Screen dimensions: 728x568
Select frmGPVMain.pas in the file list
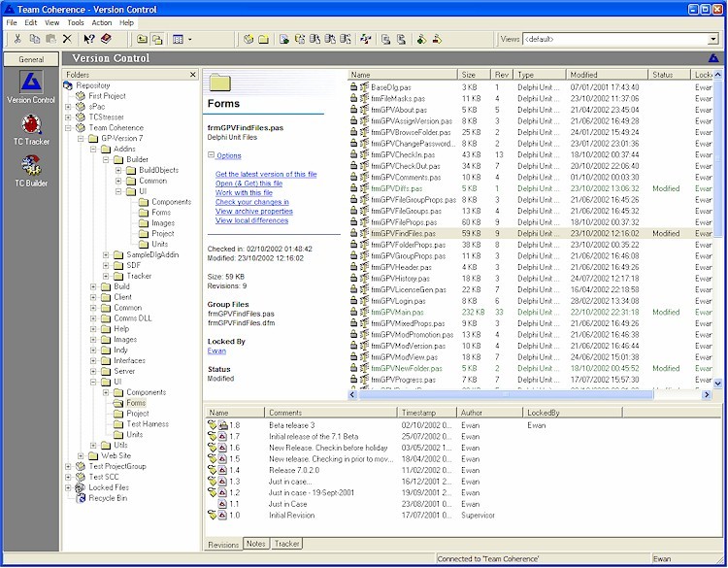tap(397, 312)
